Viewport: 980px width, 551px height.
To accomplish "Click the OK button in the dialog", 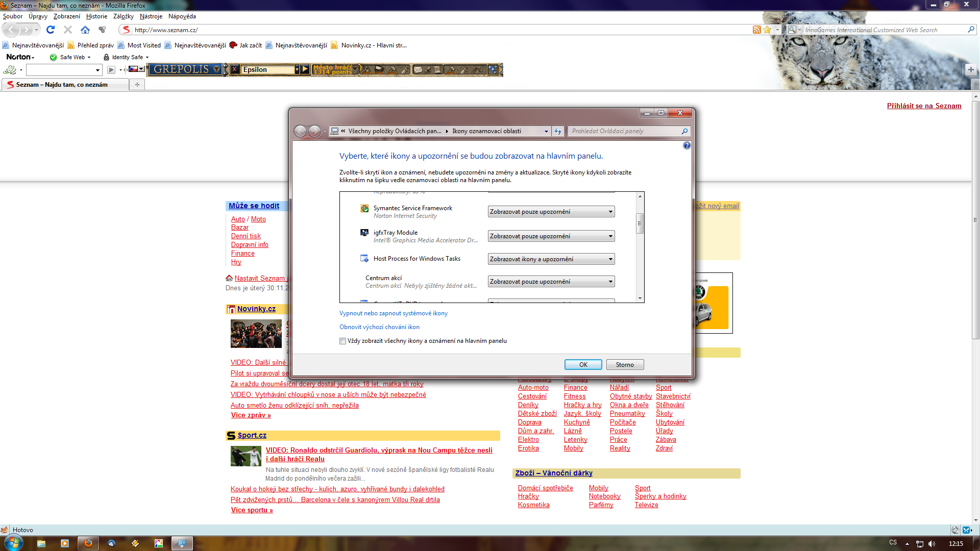I will coord(583,364).
